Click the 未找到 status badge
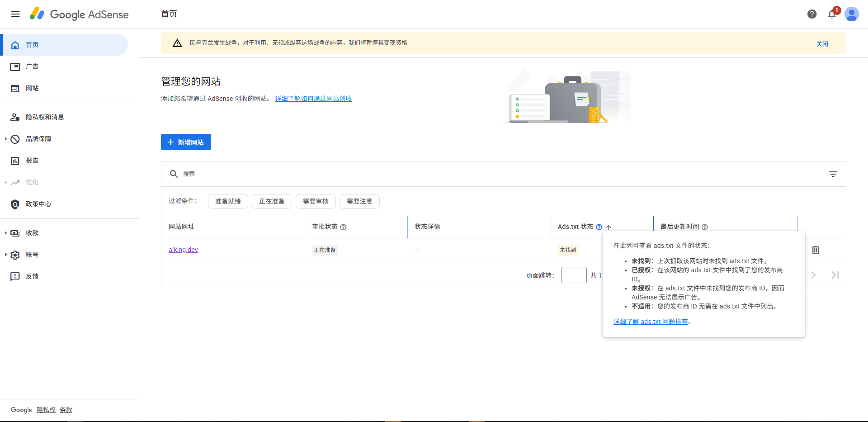 (568, 250)
